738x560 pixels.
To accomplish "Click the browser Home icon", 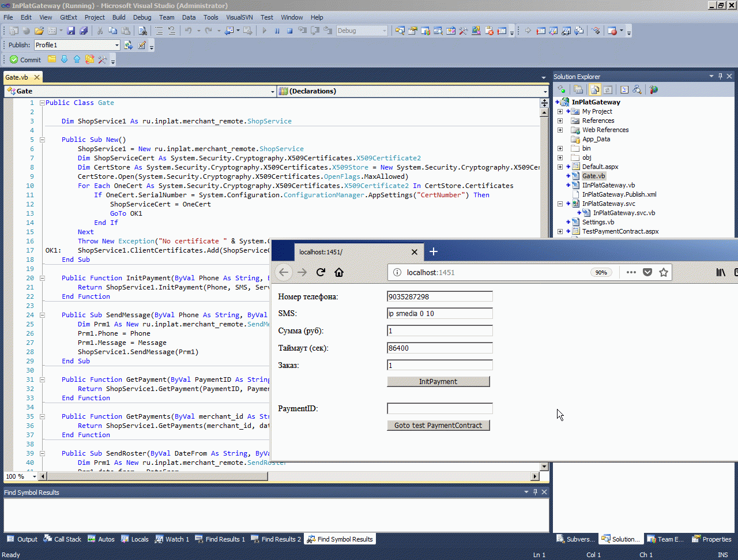I will point(339,272).
